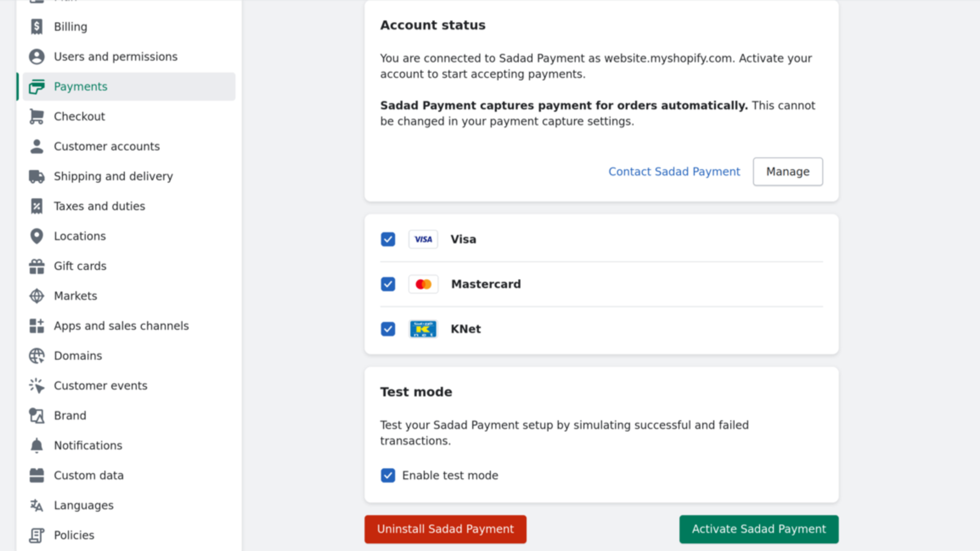The height and width of the screenshot is (551, 980).
Task: Click the Customer events sparkle cursor icon
Action: [x=37, y=386]
